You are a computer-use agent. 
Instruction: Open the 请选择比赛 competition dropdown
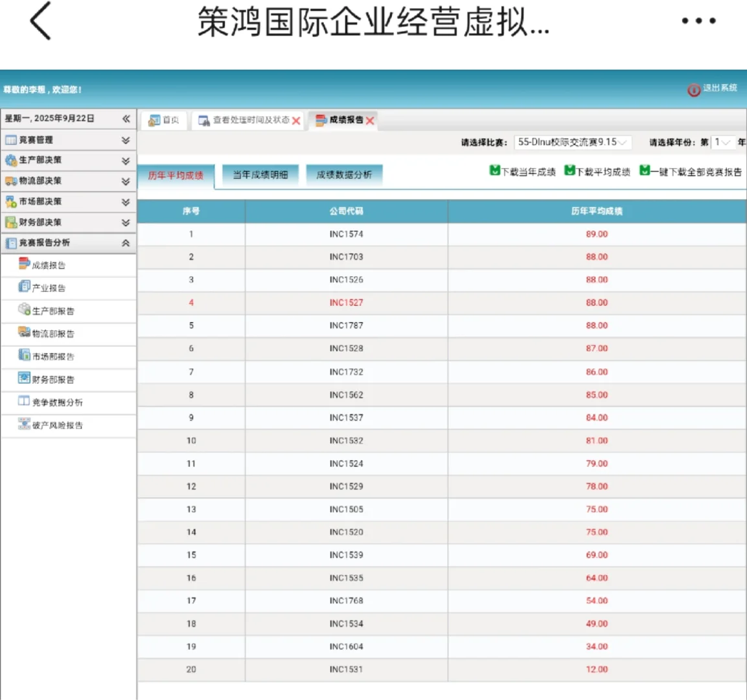click(x=573, y=142)
